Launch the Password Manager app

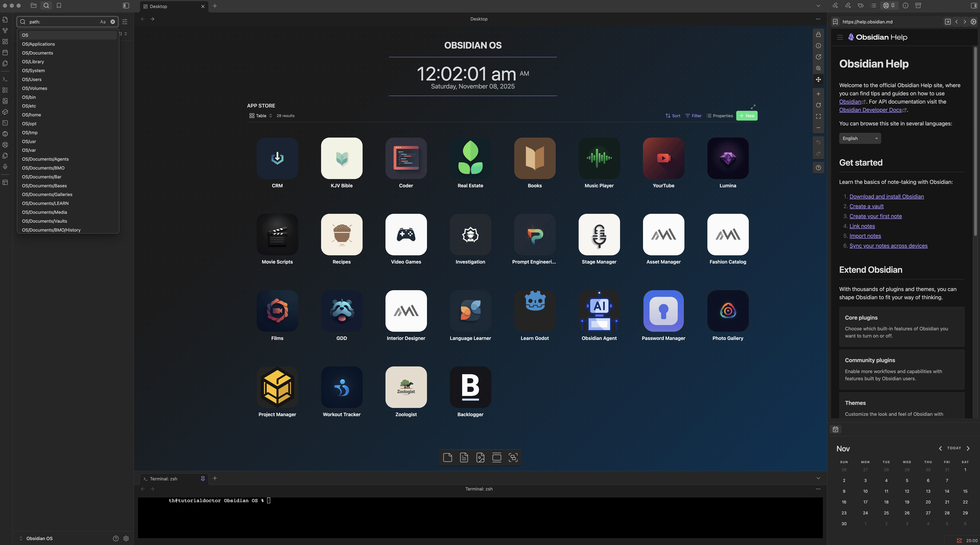[x=663, y=311]
